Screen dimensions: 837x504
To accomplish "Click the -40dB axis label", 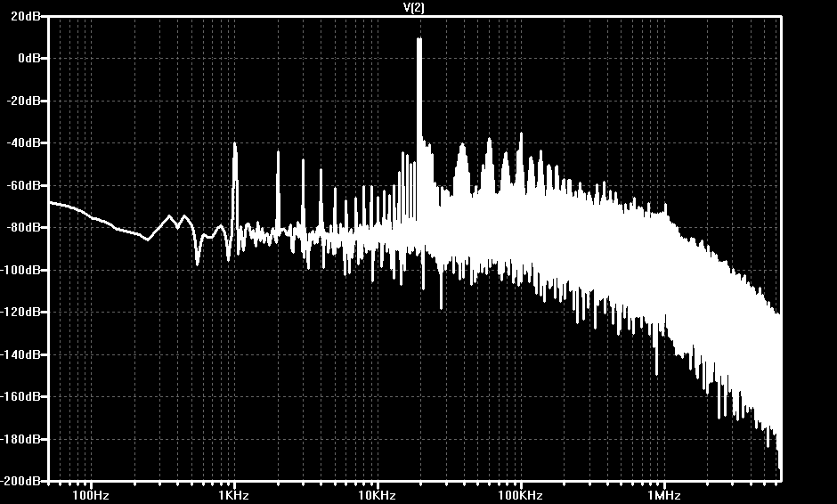I will (23, 143).
